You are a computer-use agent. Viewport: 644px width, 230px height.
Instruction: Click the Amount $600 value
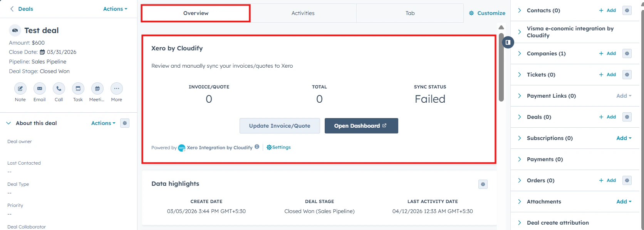click(x=38, y=43)
